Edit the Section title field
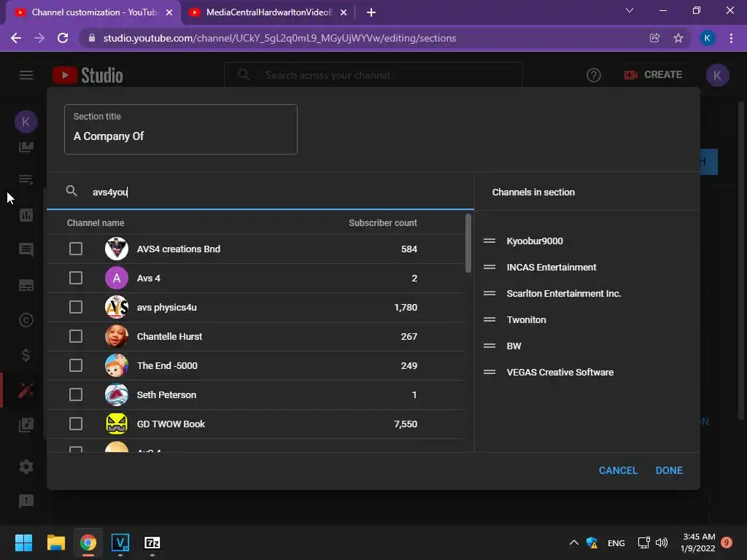747x560 pixels. pos(181,130)
